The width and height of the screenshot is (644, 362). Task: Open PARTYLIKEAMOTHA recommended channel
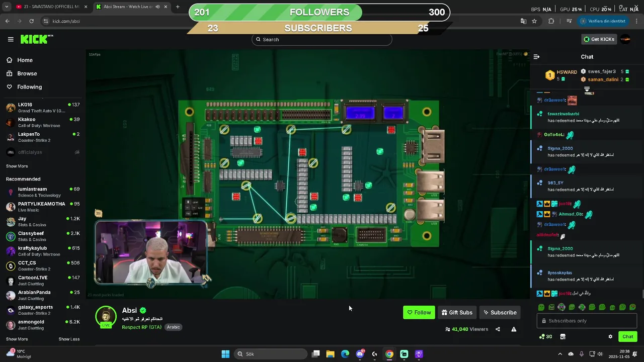click(42, 207)
